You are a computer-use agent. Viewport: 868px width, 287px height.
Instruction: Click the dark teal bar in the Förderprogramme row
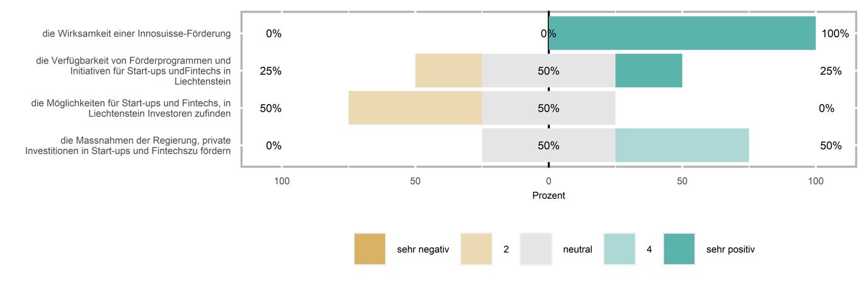[649, 71]
